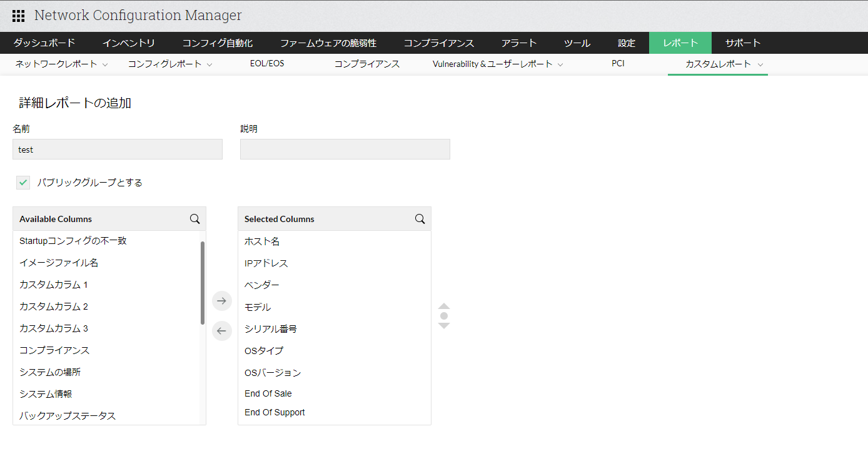Screen dimensions: 868x451
Task: Click the 名前 input field
Action: click(x=118, y=149)
